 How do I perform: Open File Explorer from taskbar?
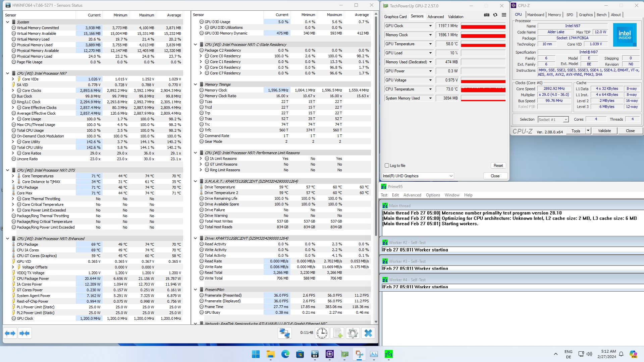pyautogui.click(x=270, y=354)
